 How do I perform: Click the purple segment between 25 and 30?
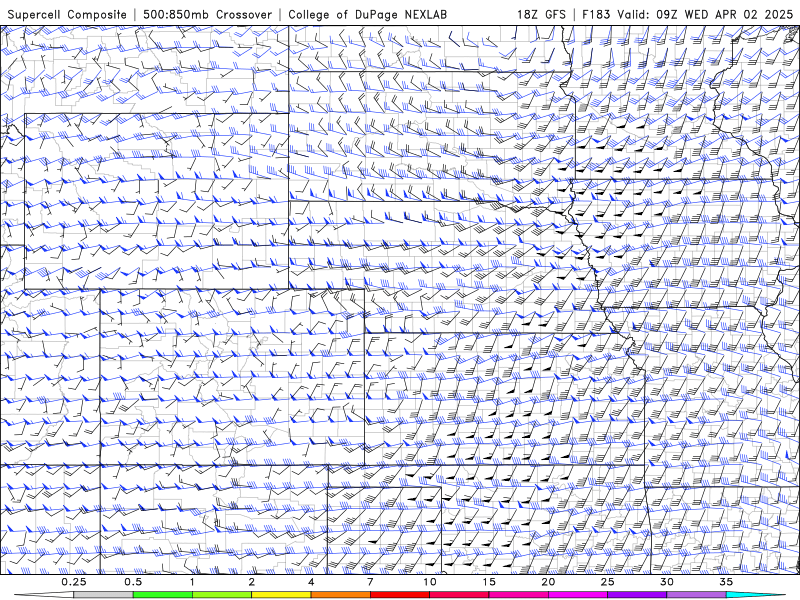637,595
